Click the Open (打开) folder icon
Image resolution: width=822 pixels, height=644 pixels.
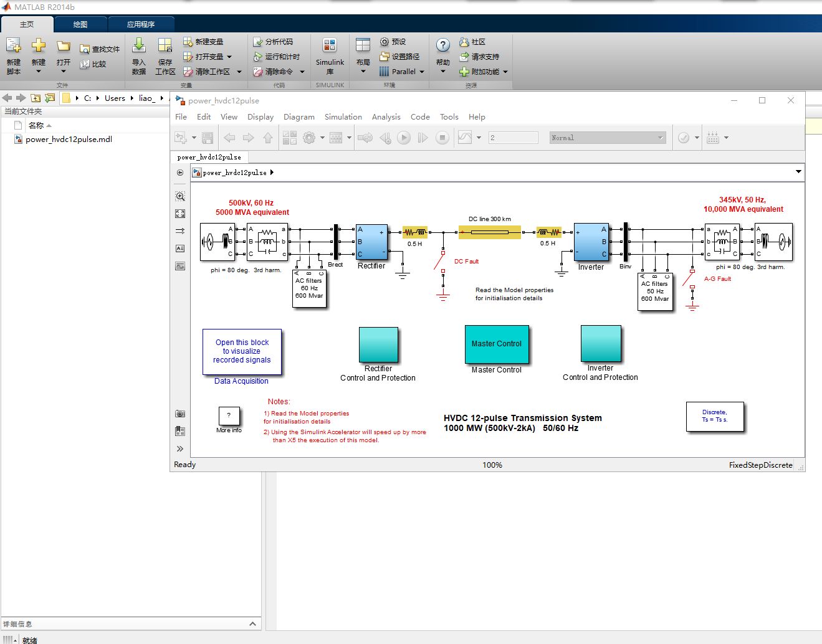tap(64, 46)
